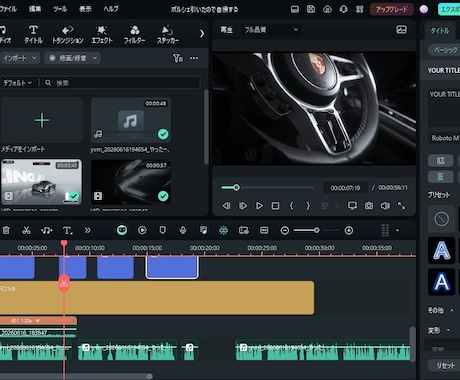The image size is (460, 380).
Task: Stop the preview playback
Action: [x=275, y=206]
